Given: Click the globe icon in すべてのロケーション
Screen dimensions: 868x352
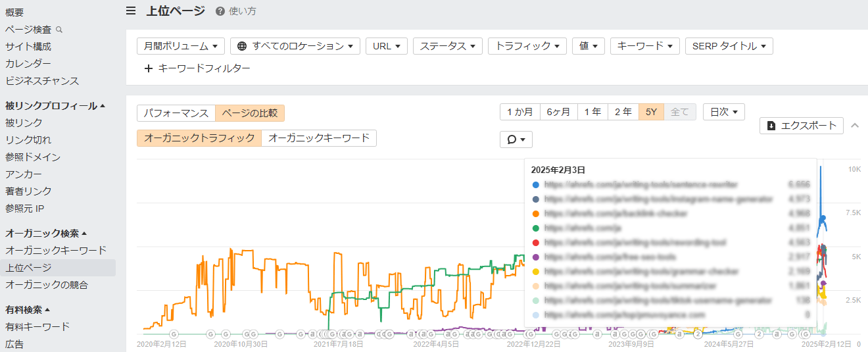Looking at the screenshot, I should click(x=242, y=46).
